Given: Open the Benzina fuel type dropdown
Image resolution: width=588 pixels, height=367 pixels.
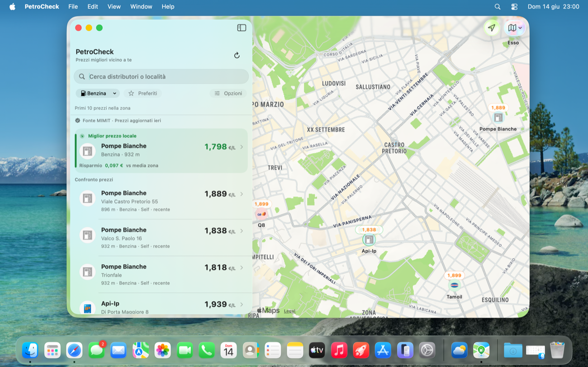Looking at the screenshot, I should (98, 93).
